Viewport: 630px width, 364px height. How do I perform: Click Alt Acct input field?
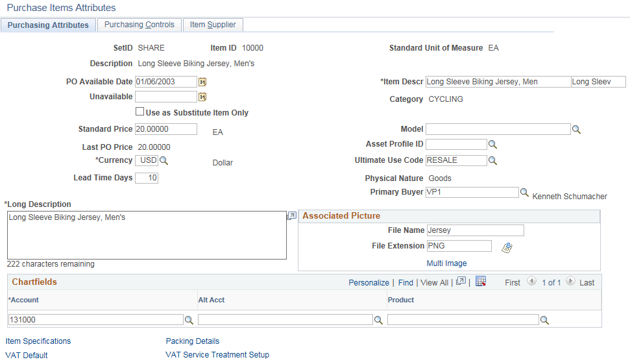285,320
